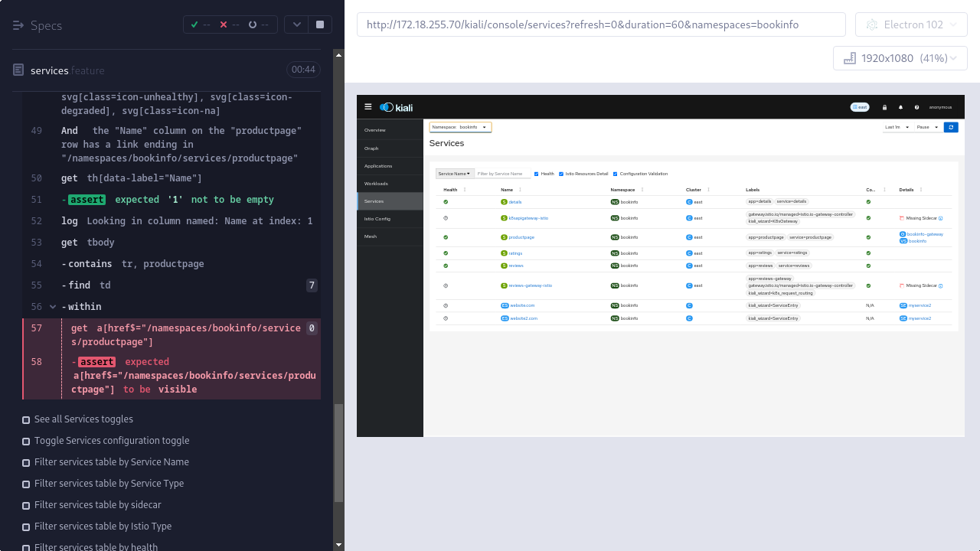Click the Filter by Service Name input
The image size is (980, 551).
pyautogui.click(x=502, y=174)
